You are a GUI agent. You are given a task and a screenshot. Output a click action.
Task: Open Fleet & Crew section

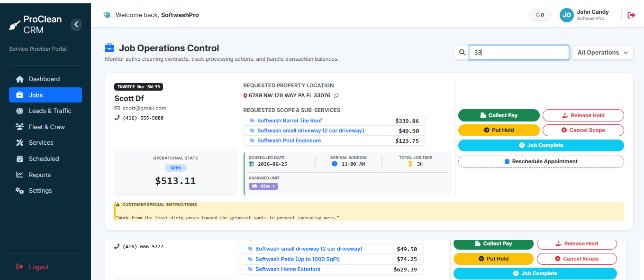tap(45, 127)
